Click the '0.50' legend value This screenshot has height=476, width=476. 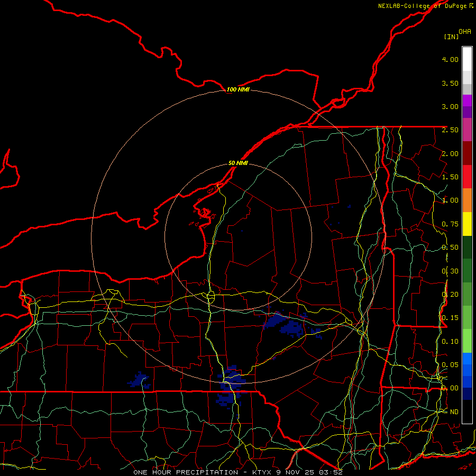[x=450, y=248]
